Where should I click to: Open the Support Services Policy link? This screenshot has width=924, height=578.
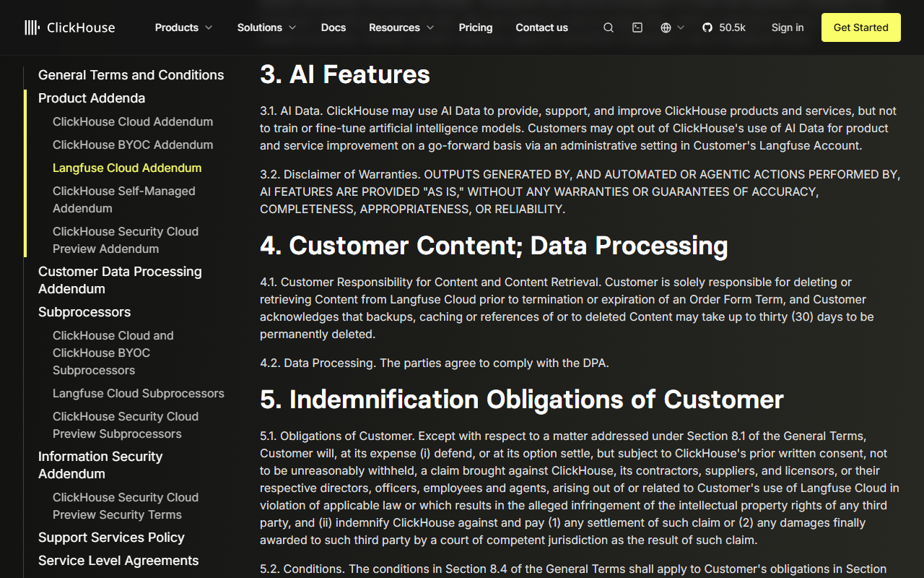(111, 538)
